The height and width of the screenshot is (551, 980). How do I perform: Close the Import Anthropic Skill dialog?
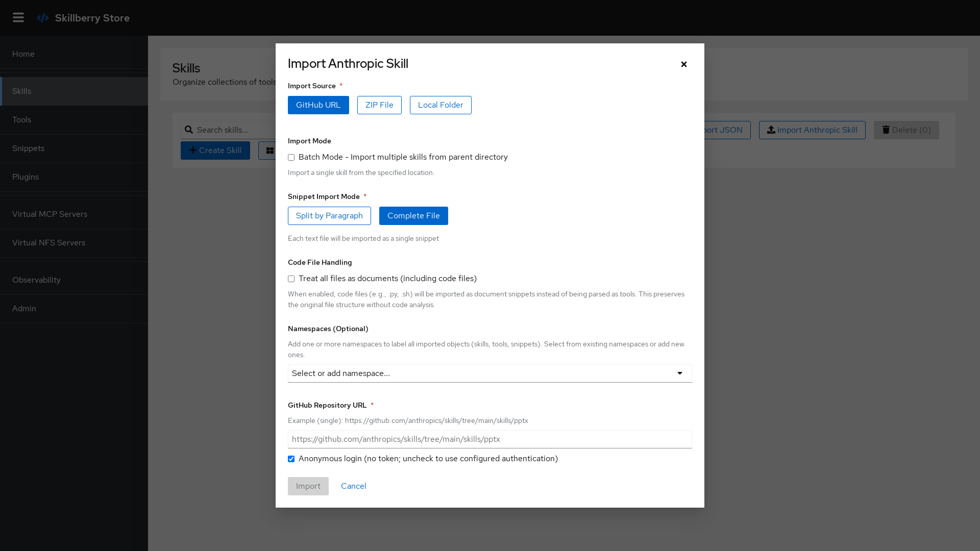[x=684, y=64]
